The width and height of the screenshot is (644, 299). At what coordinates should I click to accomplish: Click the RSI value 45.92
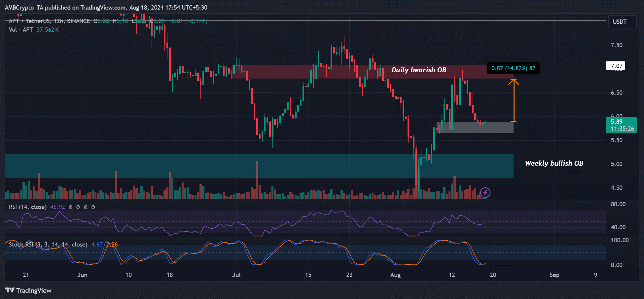coord(57,207)
